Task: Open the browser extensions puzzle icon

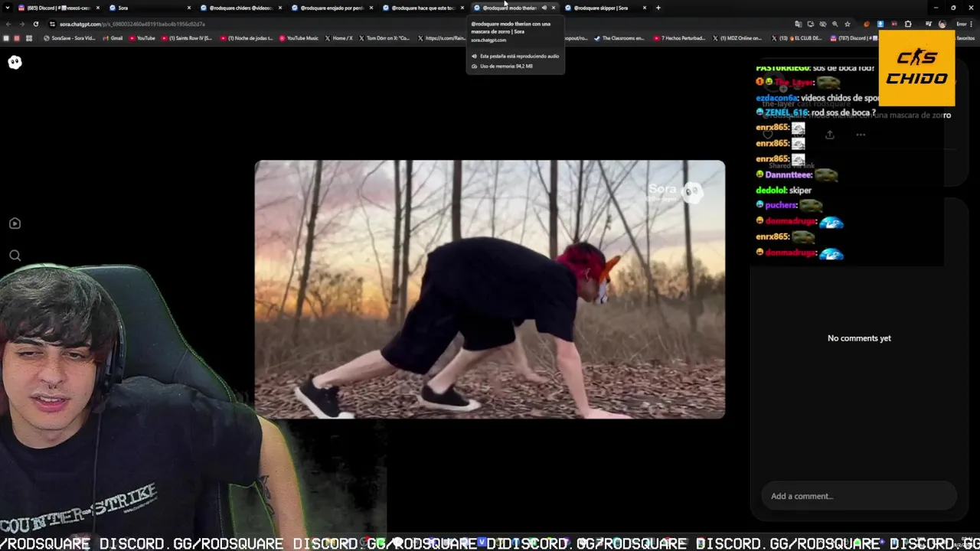Action: click(908, 24)
